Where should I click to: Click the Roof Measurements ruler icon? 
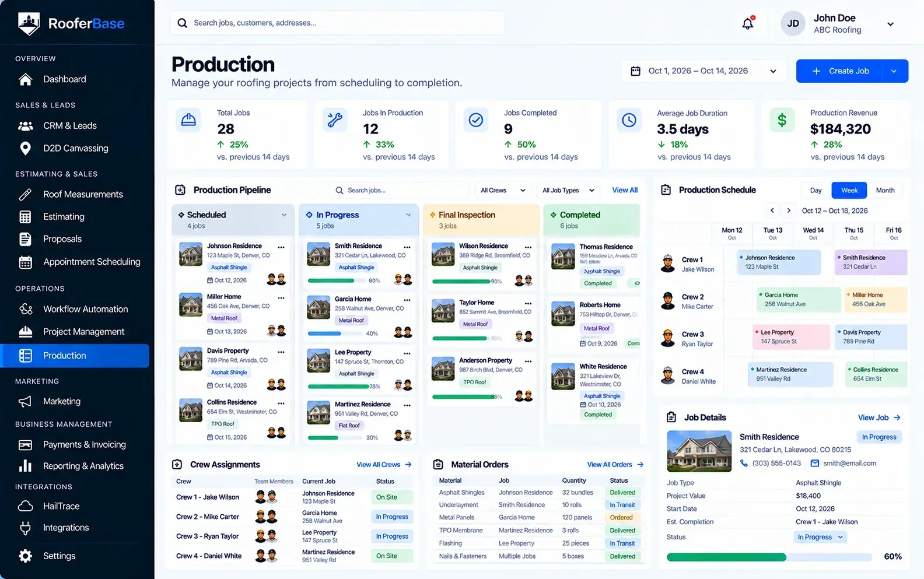[x=25, y=195]
